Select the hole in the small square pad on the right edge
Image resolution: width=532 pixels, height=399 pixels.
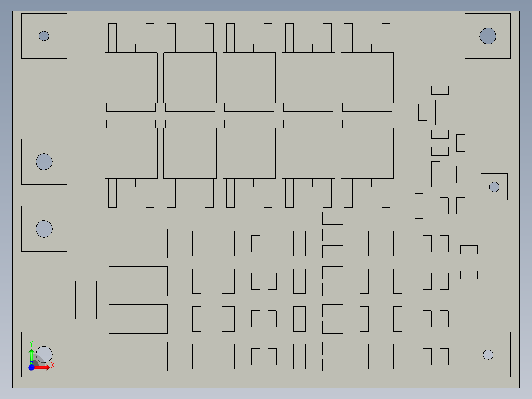point(494,187)
